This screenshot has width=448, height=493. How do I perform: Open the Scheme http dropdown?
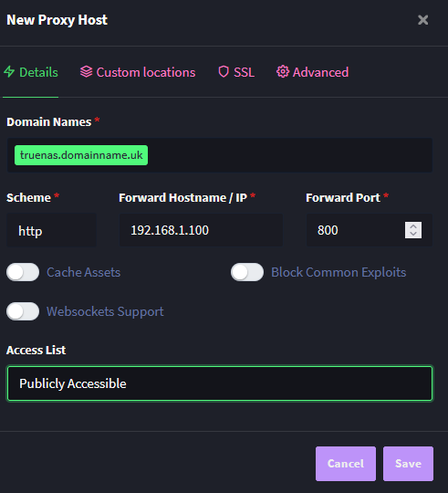tap(51, 230)
